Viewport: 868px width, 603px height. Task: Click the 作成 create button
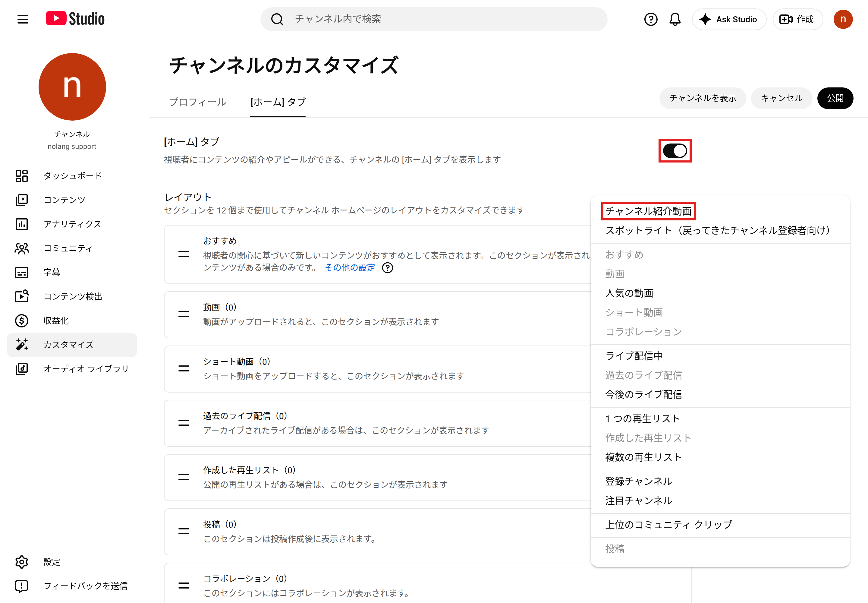[797, 19]
